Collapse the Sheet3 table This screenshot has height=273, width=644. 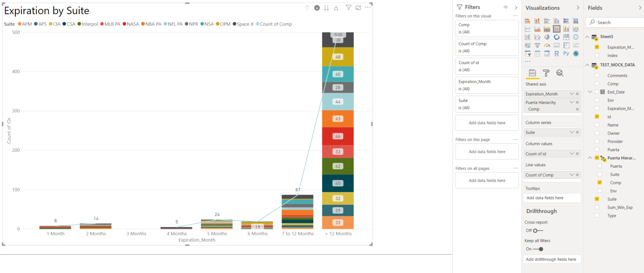click(587, 37)
